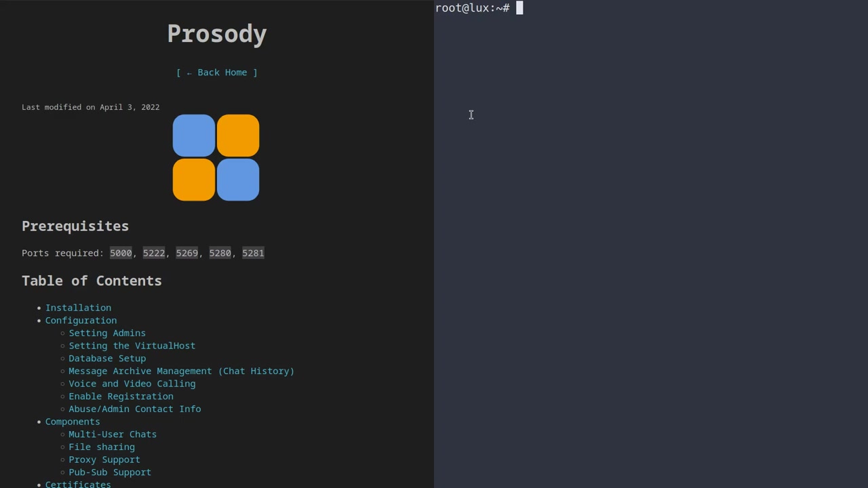Click the Prerequisites heading
The width and height of the screenshot is (868, 488).
pos(75,226)
